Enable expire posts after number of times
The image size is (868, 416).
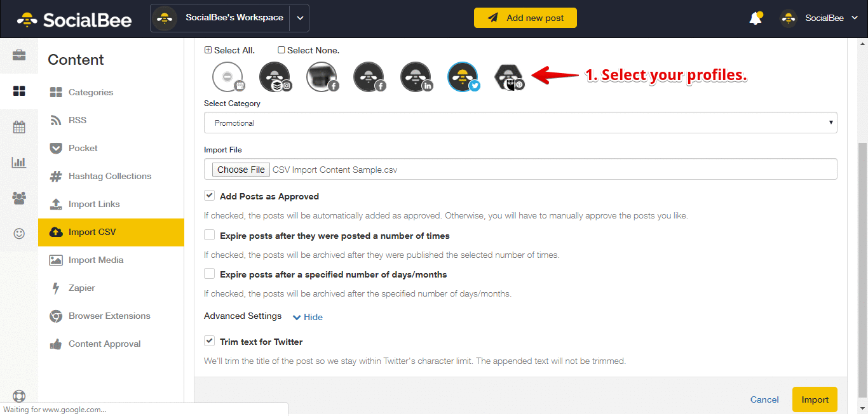[210, 235]
